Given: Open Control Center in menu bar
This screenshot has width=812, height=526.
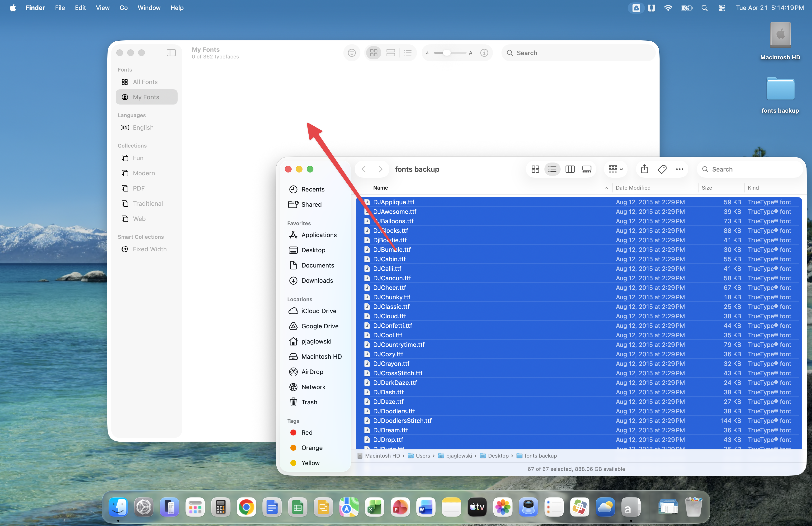Looking at the screenshot, I should 722,8.
